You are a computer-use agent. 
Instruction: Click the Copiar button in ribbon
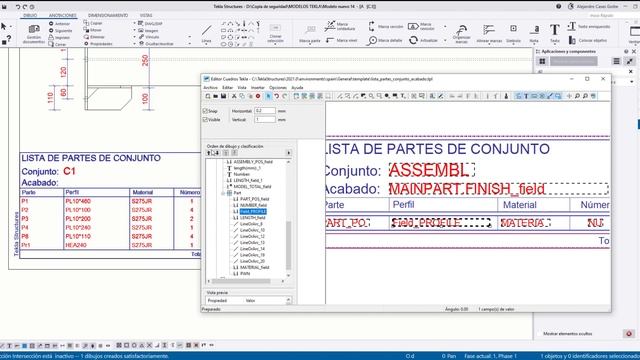click(93, 23)
